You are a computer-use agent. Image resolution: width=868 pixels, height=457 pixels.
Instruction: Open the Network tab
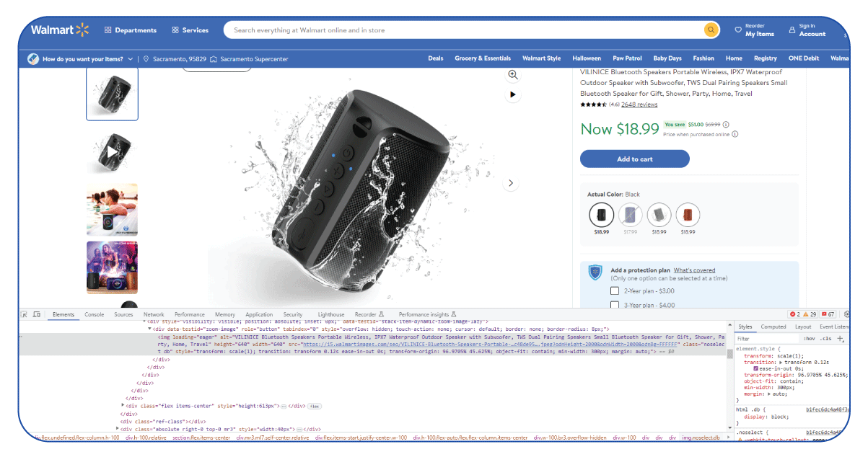(x=154, y=315)
